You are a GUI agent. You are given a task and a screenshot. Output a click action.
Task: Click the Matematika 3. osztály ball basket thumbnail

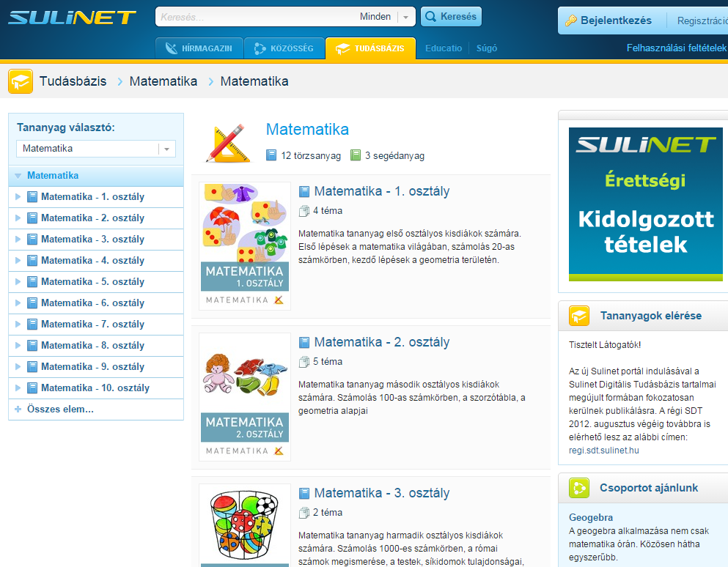pyautogui.click(x=245, y=525)
